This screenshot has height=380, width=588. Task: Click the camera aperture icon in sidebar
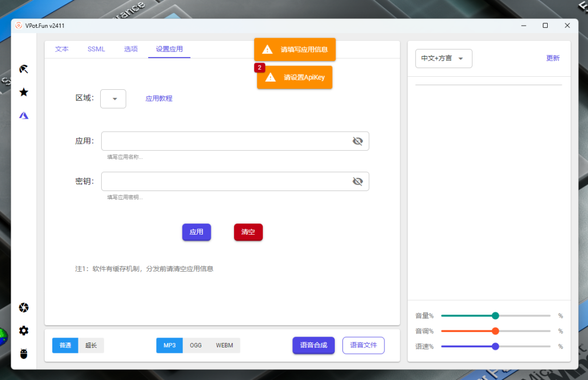coord(23,308)
